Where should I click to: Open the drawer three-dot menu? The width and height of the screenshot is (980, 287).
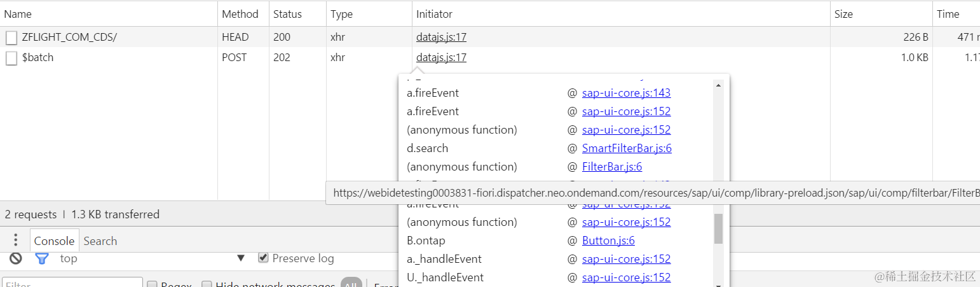tap(16, 241)
